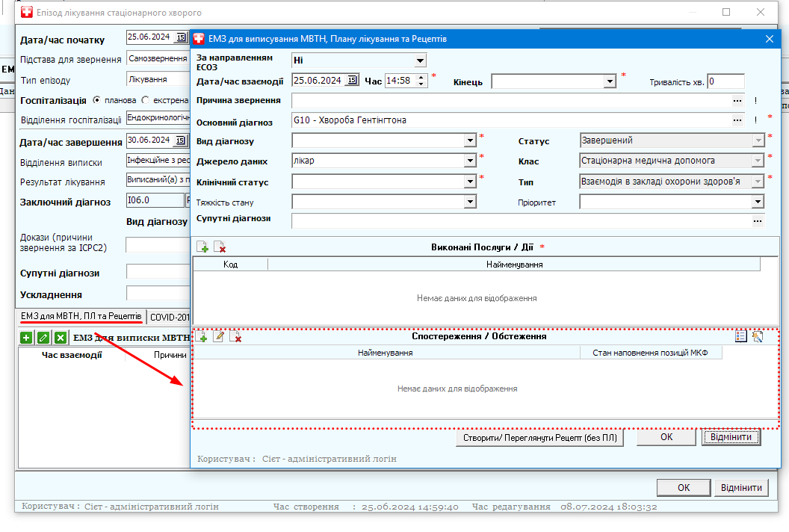Viewport: 789px width, 532px height.
Task: Select планова hospitalization radio button
Action: click(x=96, y=100)
